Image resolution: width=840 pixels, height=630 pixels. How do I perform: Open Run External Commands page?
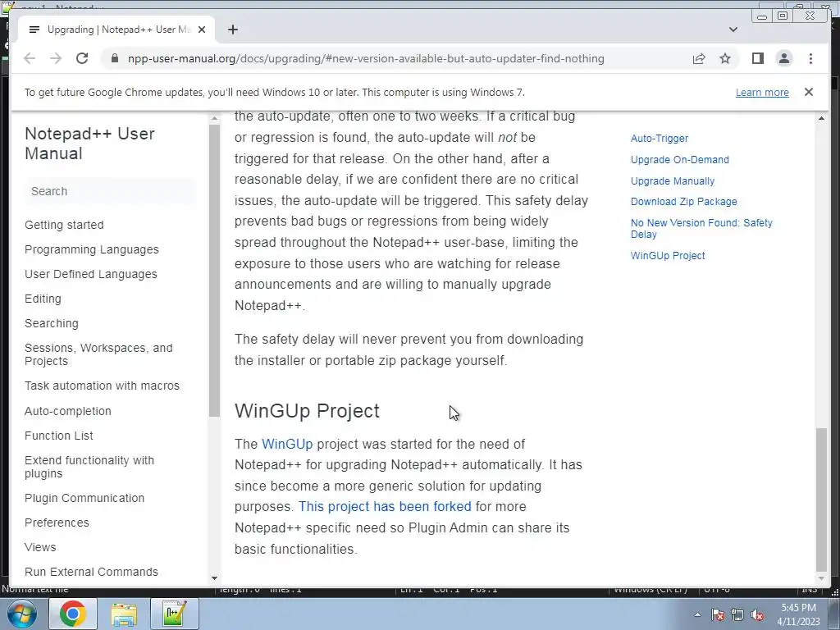click(91, 572)
